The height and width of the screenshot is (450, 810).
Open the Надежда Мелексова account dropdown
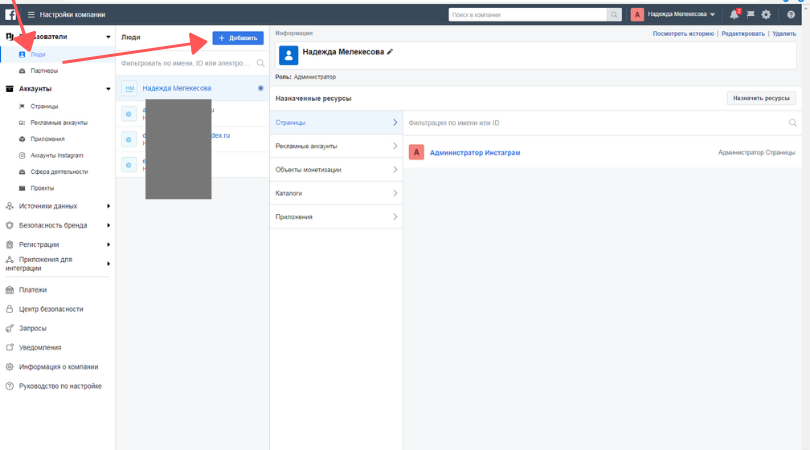681,14
